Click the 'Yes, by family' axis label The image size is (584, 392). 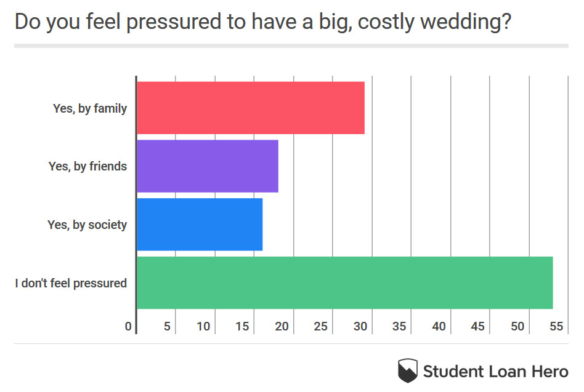(90, 108)
